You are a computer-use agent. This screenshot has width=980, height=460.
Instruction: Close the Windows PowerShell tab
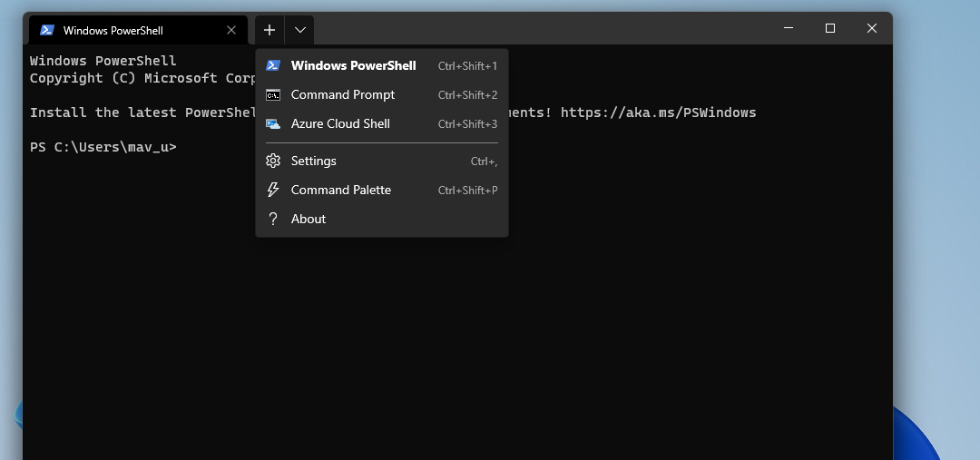click(x=231, y=30)
